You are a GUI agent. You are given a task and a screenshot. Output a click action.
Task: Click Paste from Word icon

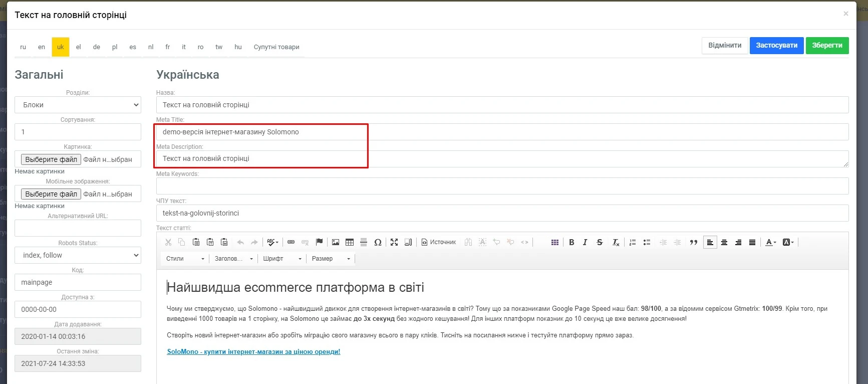click(224, 242)
